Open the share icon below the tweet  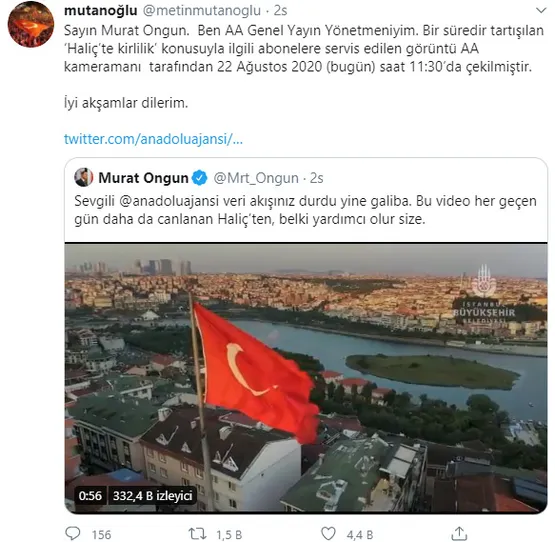point(459,533)
